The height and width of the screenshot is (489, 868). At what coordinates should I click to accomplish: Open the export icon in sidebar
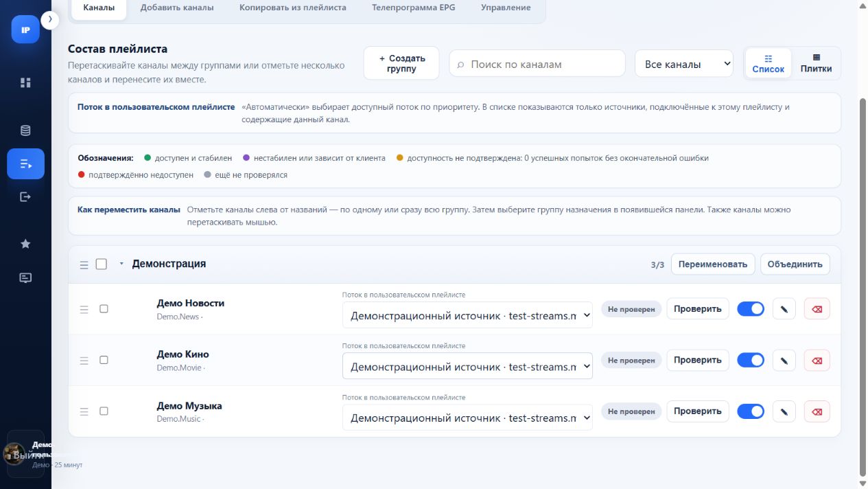click(x=25, y=197)
